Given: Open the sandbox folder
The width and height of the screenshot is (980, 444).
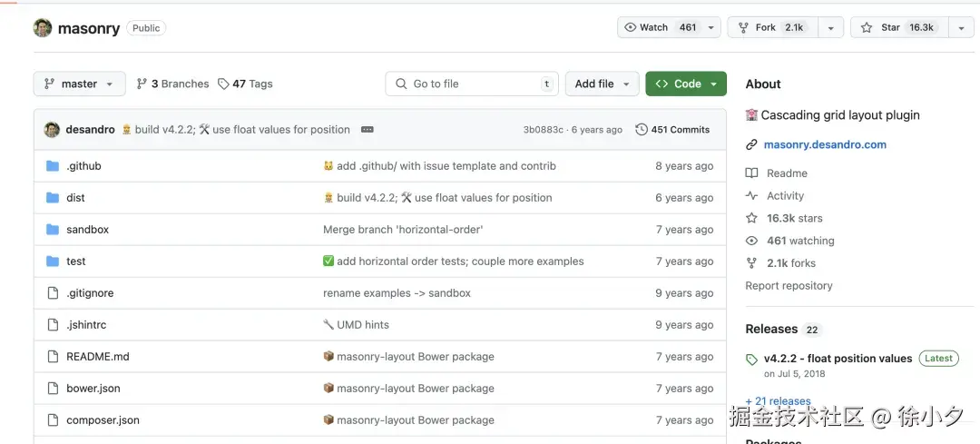Looking at the screenshot, I should pos(87,230).
